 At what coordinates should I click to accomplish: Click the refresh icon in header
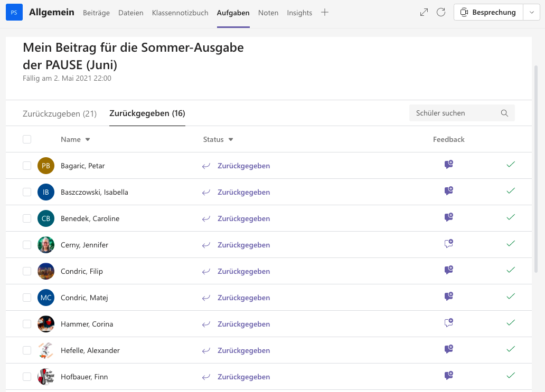tap(441, 12)
